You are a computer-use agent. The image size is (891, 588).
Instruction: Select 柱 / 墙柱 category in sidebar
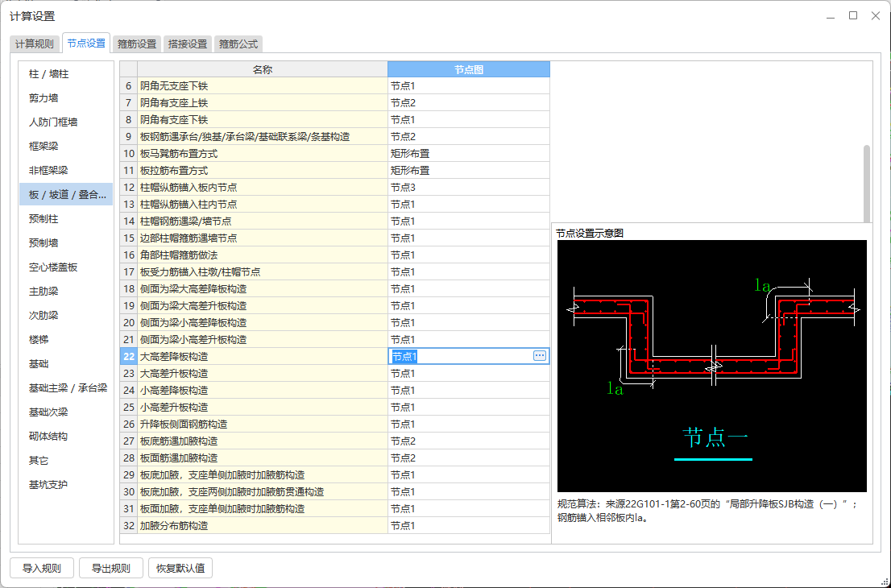[66, 74]
